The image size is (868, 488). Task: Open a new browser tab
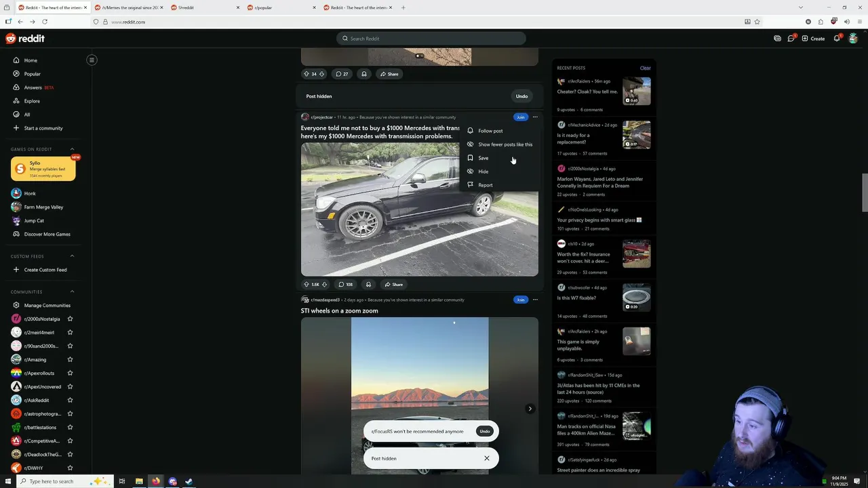403,7
